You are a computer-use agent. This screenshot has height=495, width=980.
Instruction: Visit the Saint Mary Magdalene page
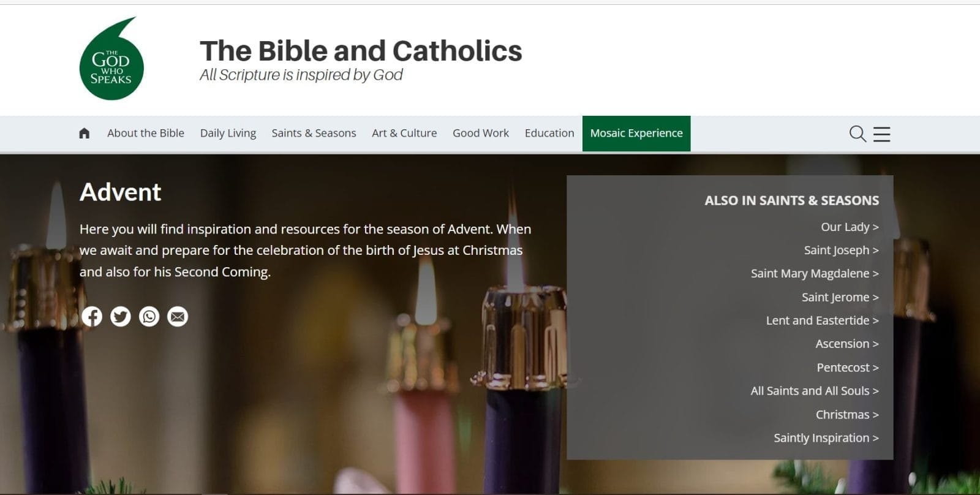coord(815,274)
